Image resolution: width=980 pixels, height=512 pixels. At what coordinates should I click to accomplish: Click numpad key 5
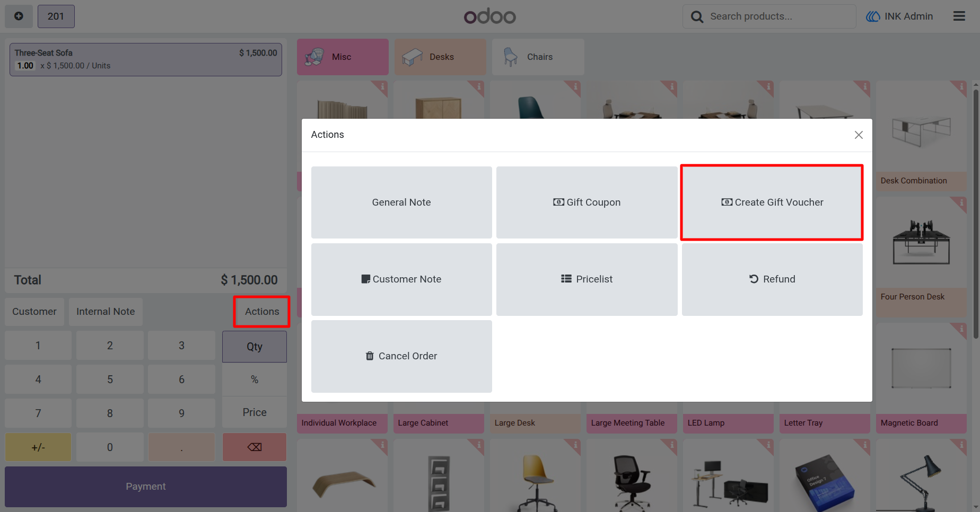click(x=110, y=379)
